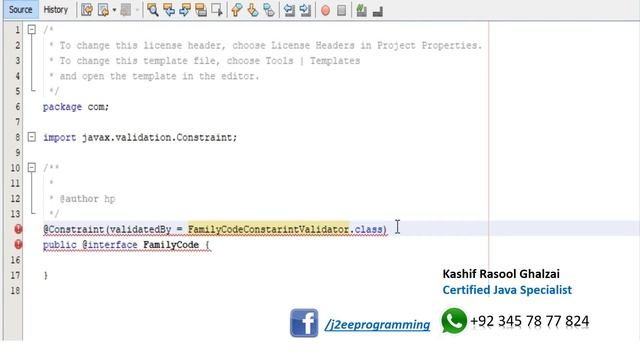
Task: Click the @interface keyword
Action: point(109,244)
